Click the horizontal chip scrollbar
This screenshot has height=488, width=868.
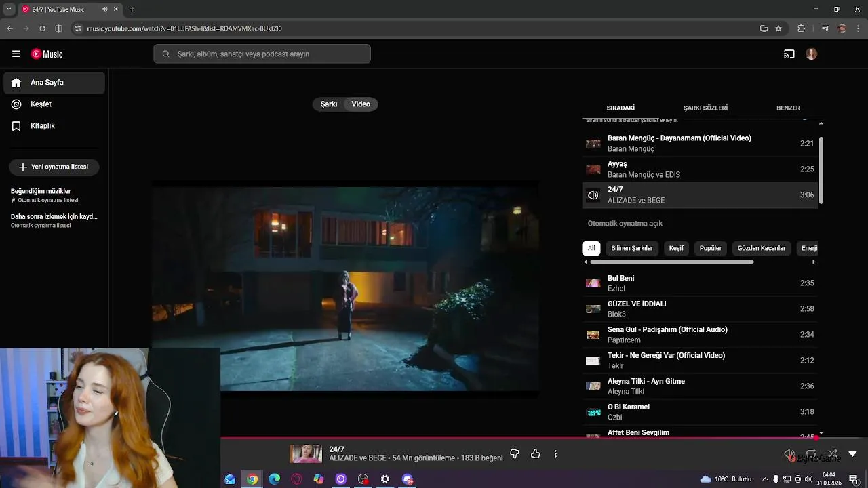[x=672, y=262]
